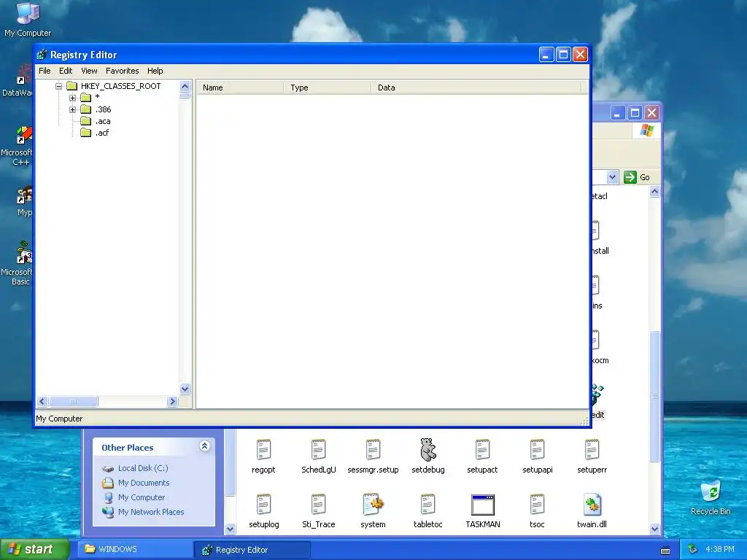Open My Network Places link
The image size is (747, 560).
click(x=151, y=512)
